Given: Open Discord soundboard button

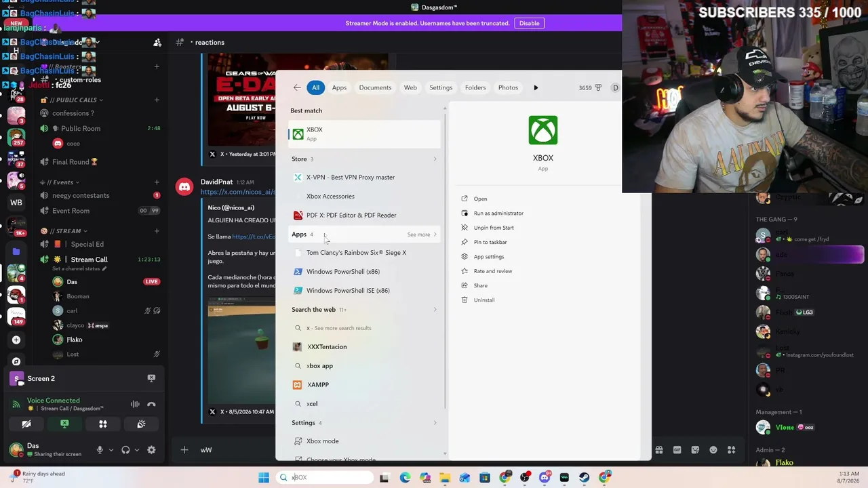Looking at the screenshot, I should pos(141,424).
